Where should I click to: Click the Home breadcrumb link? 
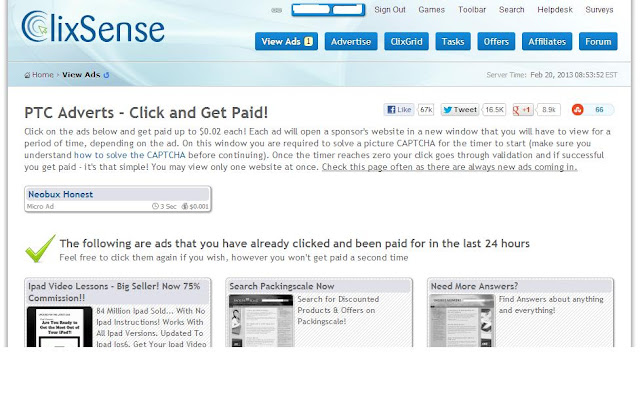tap(43, 75)
